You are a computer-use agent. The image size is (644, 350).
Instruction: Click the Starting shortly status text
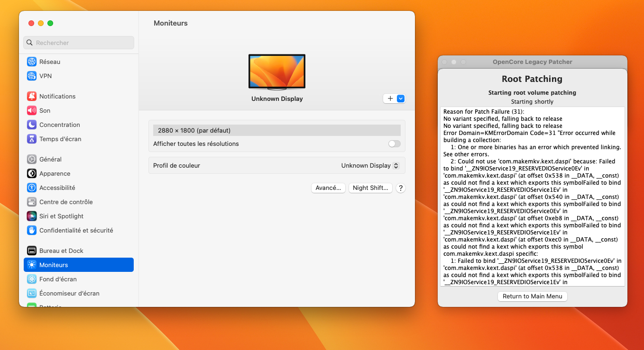coord(532,102)
